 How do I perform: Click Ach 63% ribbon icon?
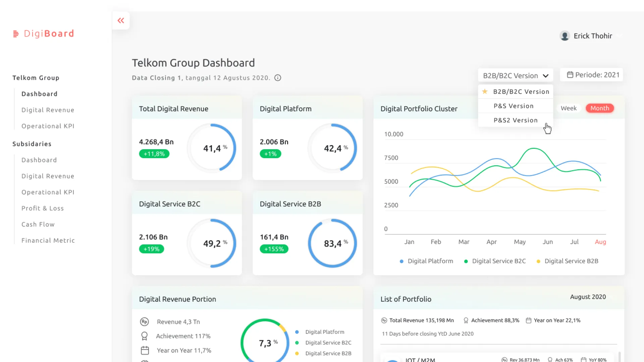pos(550,360)
